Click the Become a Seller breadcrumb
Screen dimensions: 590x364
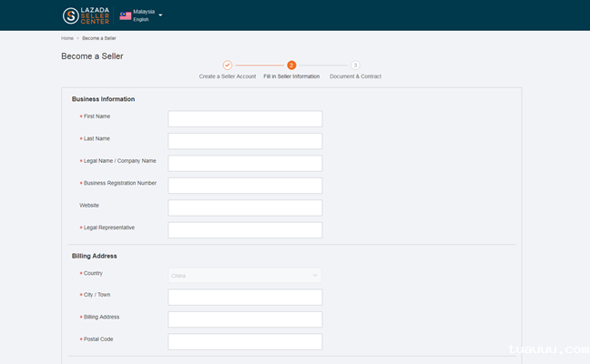tap(98, 39)
